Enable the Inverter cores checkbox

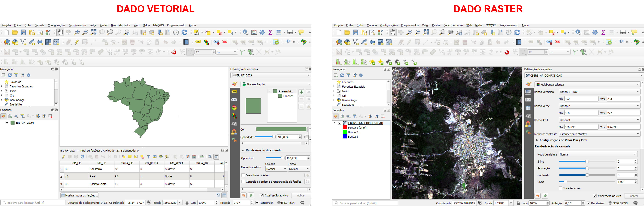[x=561, y=188]
